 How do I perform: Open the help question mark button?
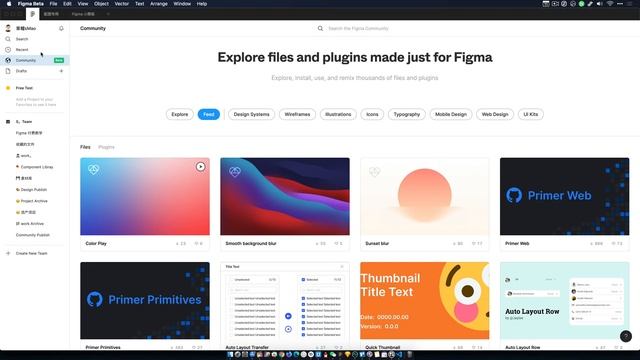626,336
